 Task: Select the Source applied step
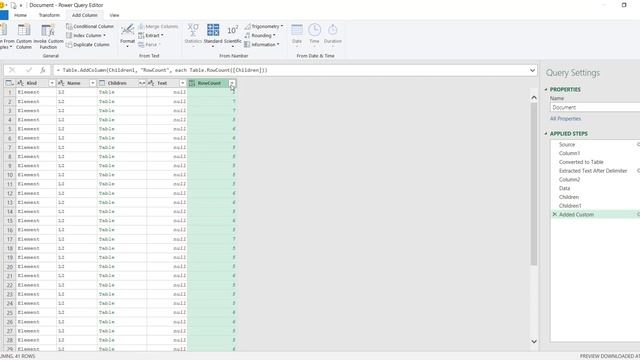point(567,144)
